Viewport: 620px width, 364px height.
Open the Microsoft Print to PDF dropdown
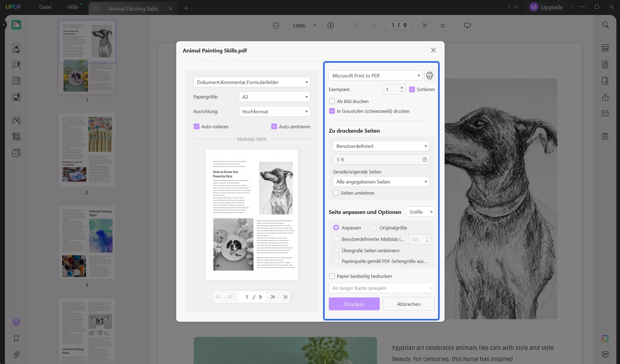(x=375, y=76)
